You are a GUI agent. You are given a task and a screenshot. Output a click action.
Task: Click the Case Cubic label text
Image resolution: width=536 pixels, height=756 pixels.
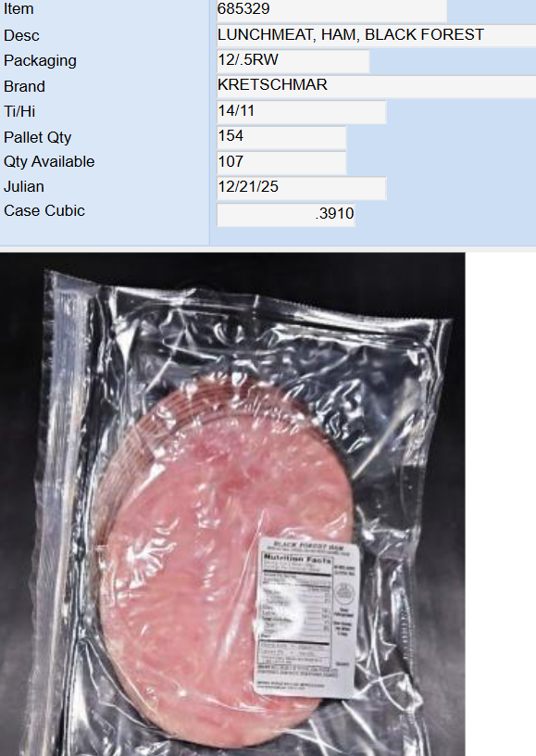click(x=44, y=210)
